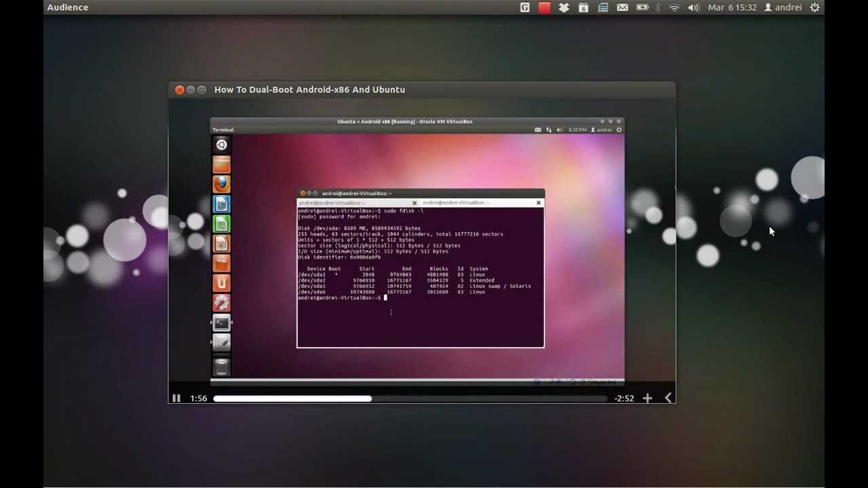Open the power gear session menu
The image size is (868, 488).
tap(815, 7)
